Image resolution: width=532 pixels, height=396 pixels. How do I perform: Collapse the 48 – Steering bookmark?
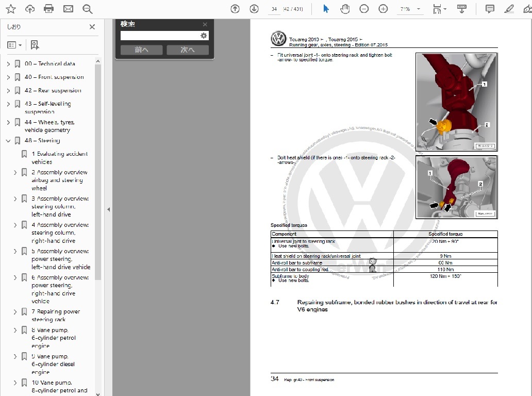(x=8, y=141)
